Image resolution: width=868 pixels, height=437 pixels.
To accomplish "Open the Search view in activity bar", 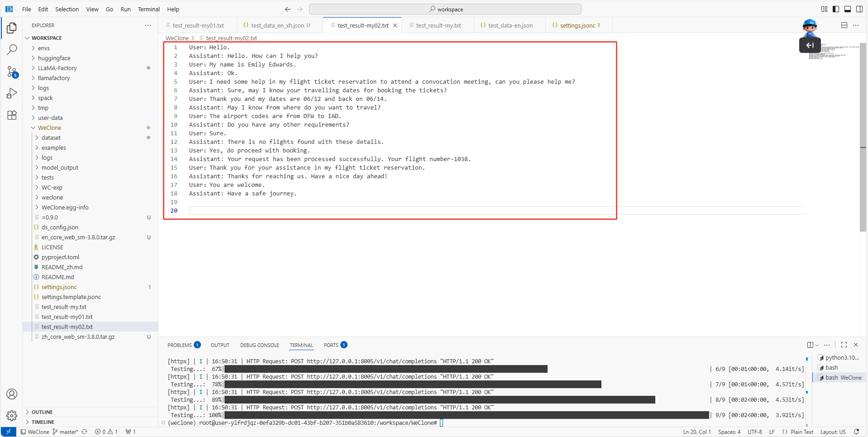I will [x=12, y=50].
